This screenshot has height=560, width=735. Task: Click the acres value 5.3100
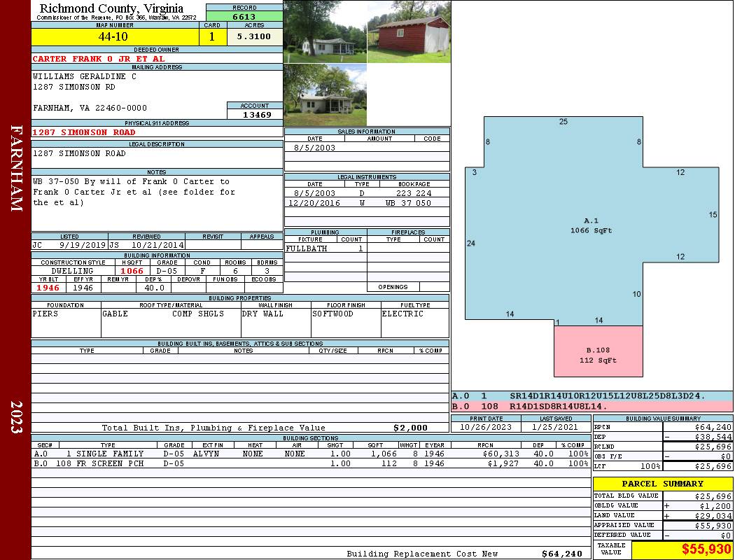pyautogui.click(x=254, y=37)
